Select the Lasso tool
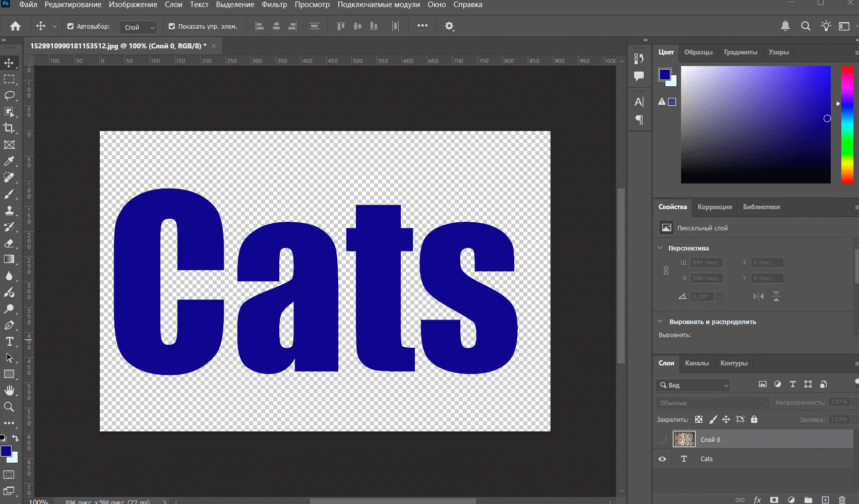 coord(9,96)
